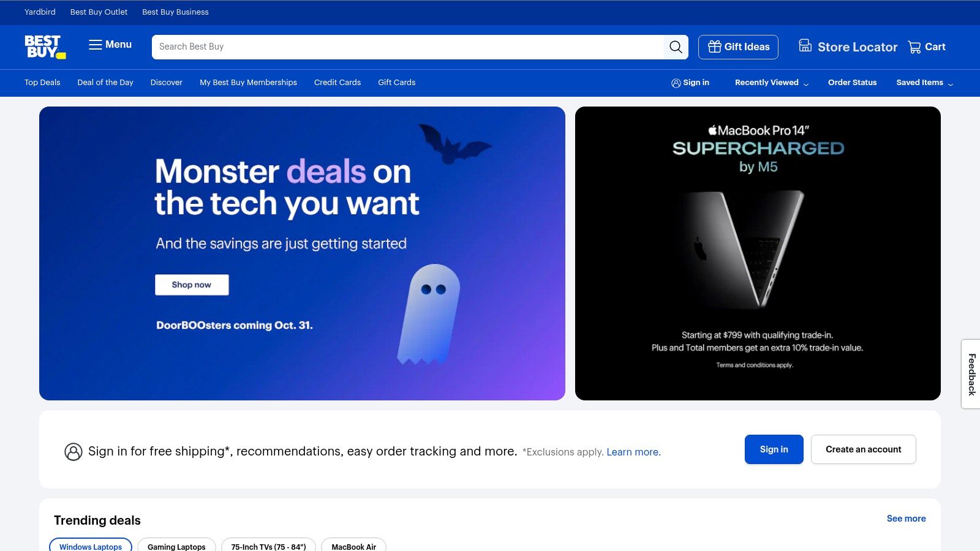Screen dimensions: 980x551
Task: Check Order Status
Action: coord(853,83)
